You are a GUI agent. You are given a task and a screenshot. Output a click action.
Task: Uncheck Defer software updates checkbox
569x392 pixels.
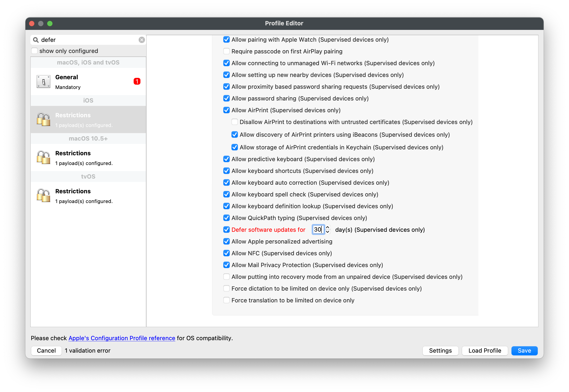tap(226, 230)
